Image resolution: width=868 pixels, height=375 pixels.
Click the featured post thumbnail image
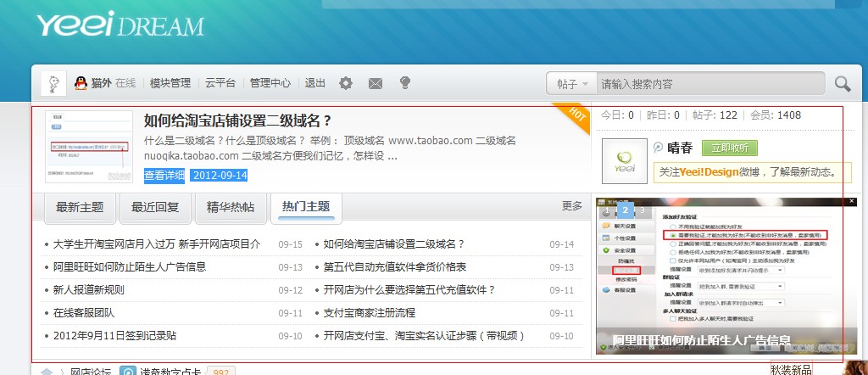[89, 147]
